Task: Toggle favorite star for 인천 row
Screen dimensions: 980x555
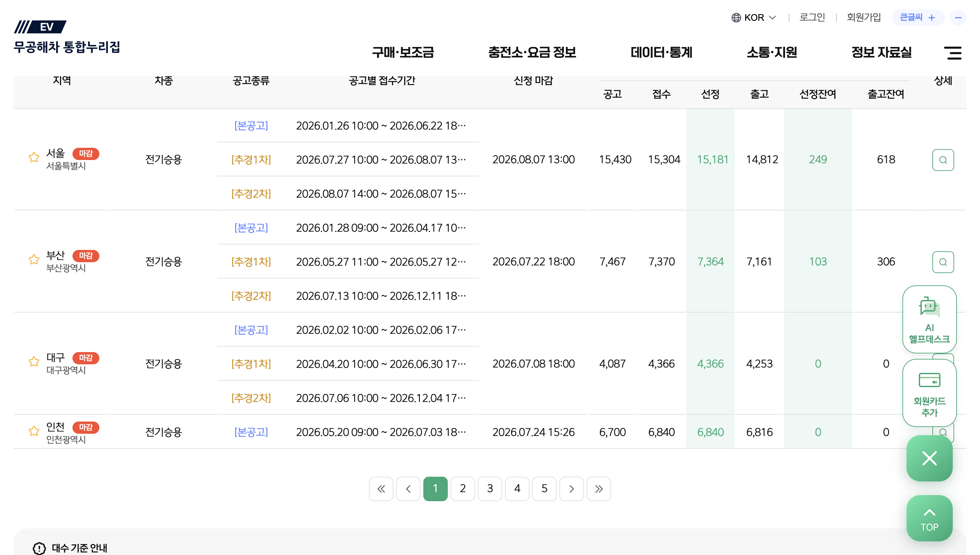Action: coord(34,431)
